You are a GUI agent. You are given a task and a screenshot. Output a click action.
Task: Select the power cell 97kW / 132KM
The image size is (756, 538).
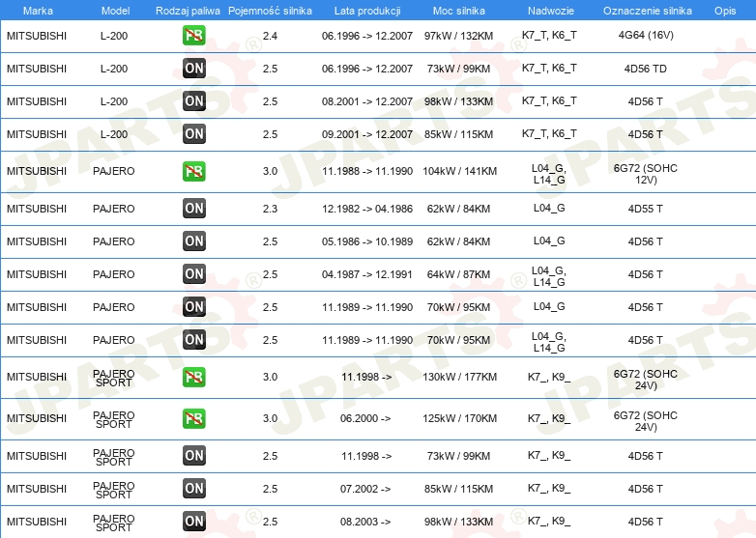458,36
